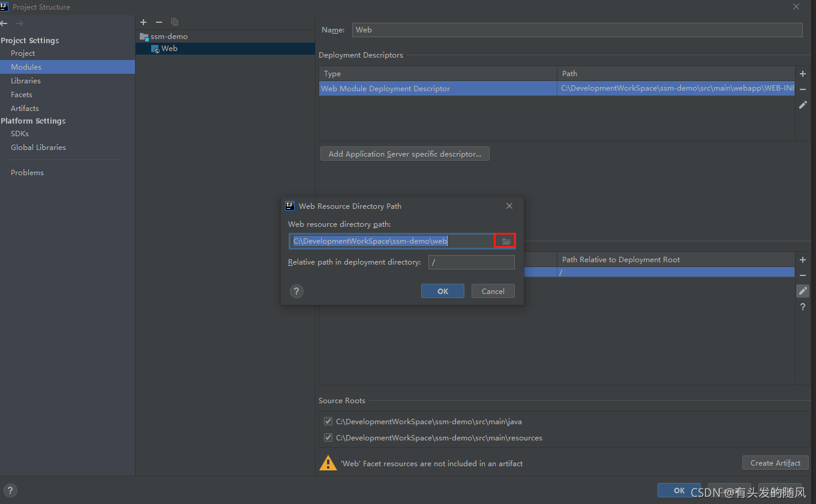This screenshot has width=816, height=504.
Task: Click the back navigation arrow
Action: point(4,23)
